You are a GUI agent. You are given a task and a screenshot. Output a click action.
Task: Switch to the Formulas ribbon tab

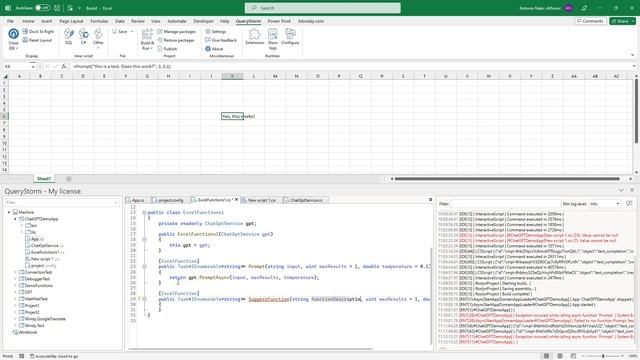click(99, 21)
